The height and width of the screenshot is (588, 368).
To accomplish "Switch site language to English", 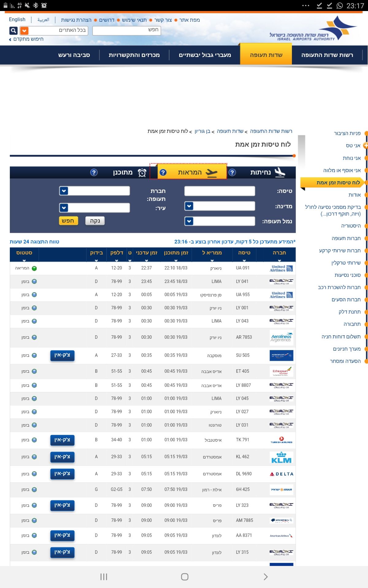I will (x=17, y=20).
